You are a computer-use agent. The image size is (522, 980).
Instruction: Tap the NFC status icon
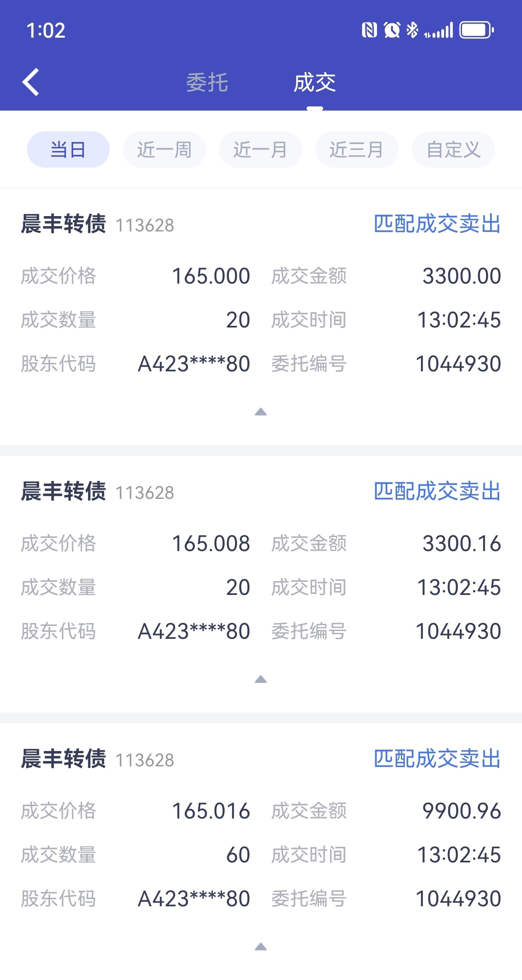coord(369,30)
